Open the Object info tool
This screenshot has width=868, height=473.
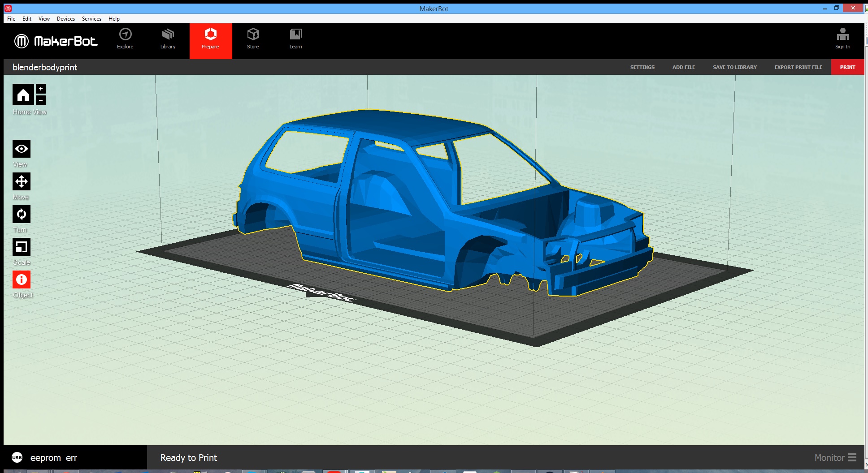[22, 279]
